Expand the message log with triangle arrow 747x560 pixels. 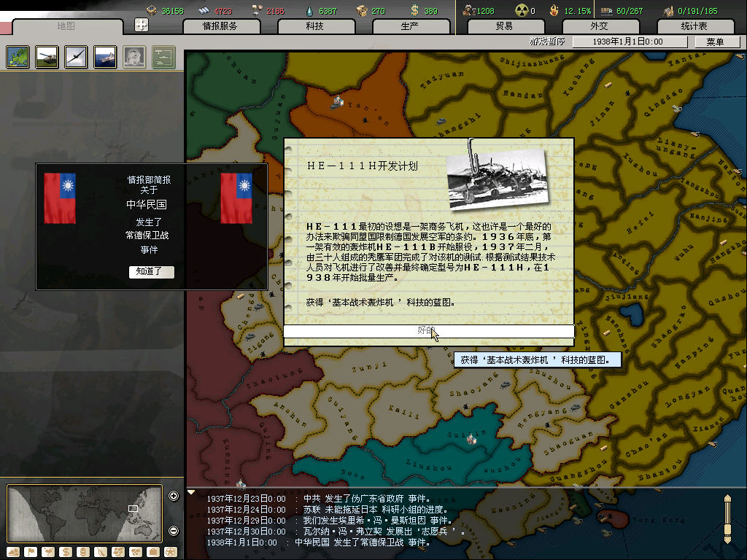[192, 493]
